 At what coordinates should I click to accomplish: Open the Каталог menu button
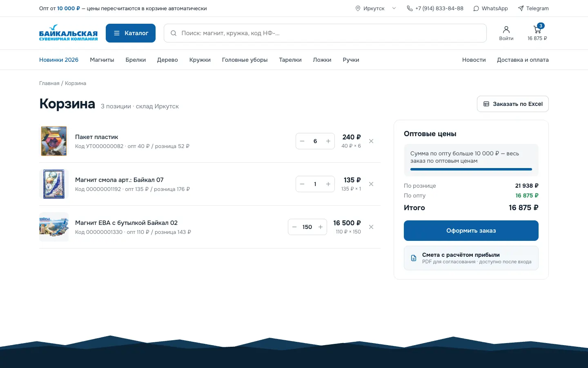pos(131,33)
